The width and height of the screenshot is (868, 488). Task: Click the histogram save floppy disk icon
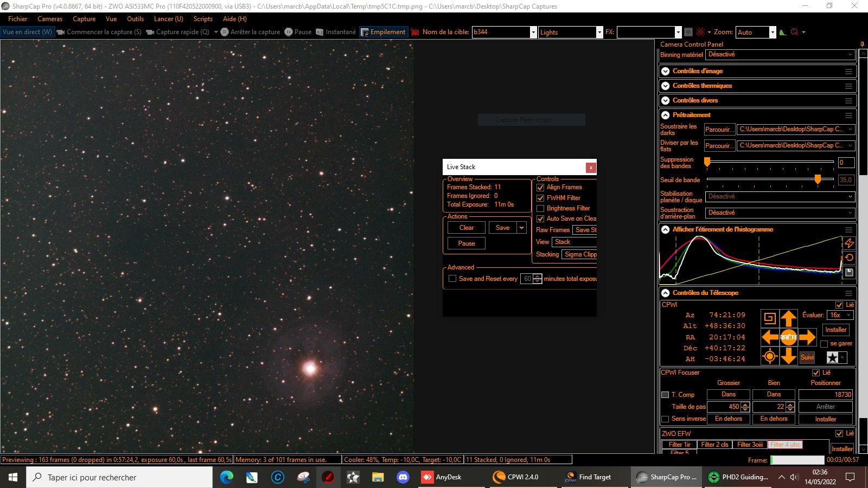[849, 273]
